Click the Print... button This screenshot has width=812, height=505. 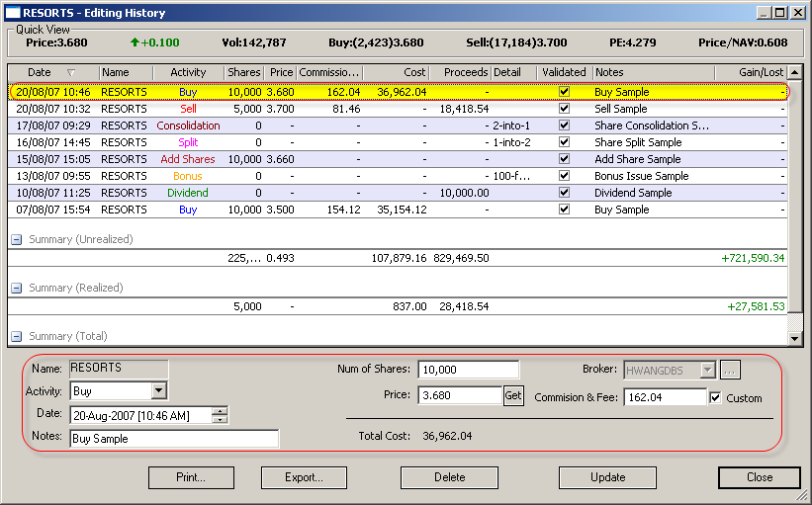pyautogui.click(x=191, y=477)
